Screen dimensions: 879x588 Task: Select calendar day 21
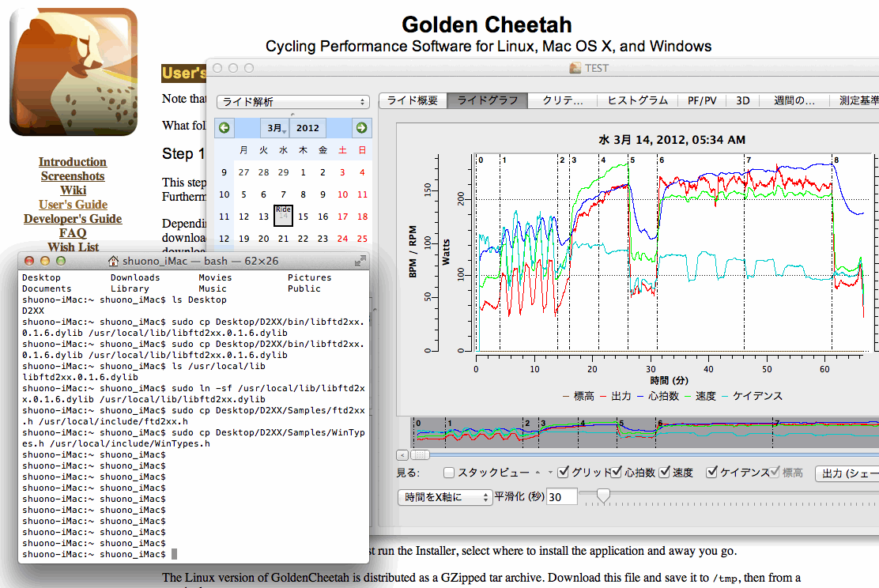[283, 239]
